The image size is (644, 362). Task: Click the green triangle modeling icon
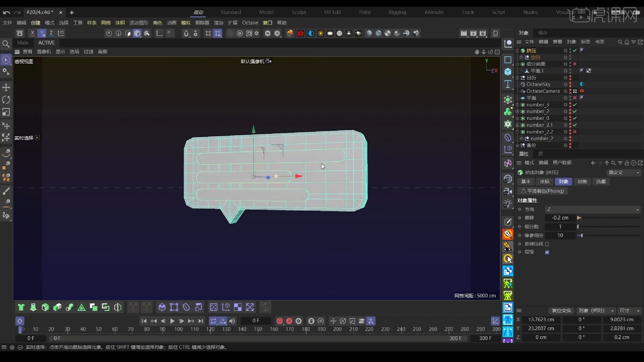82,307
